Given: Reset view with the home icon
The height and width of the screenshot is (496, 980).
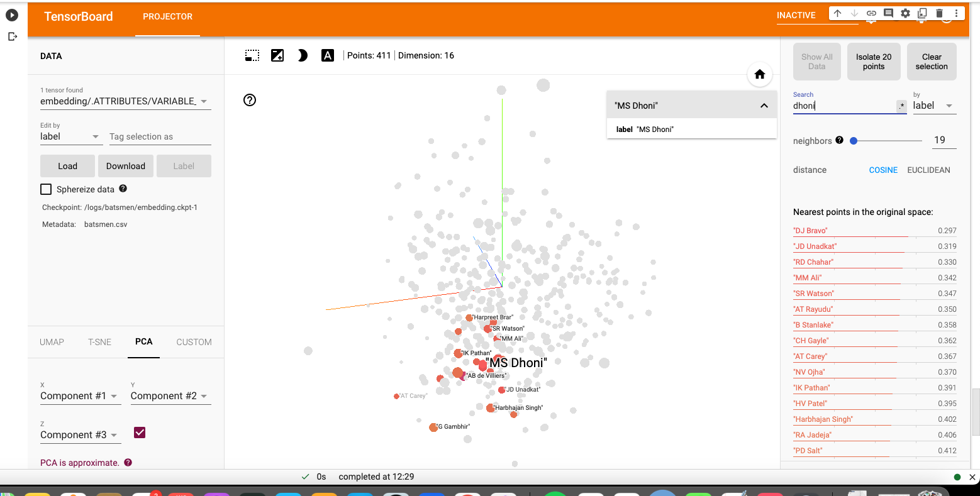Looking at the screenshot, I should pos(759,74).
